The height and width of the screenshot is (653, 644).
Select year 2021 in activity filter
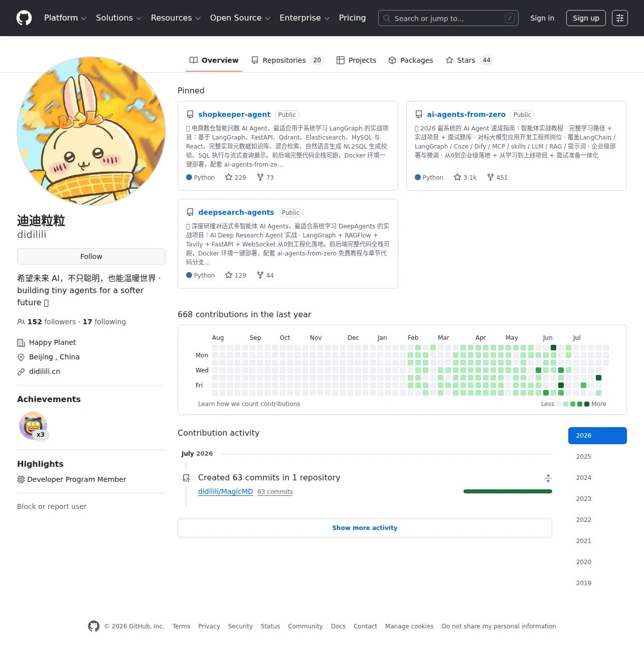597,541
